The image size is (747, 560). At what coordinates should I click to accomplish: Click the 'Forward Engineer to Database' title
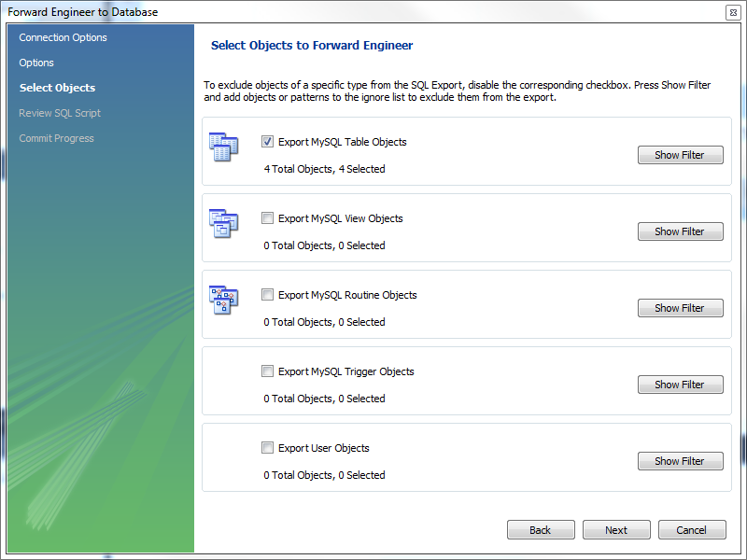point(82,12)
